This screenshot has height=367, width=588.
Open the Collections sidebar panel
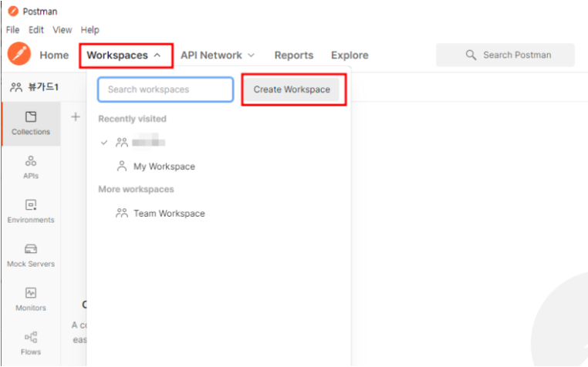[x=31, y=123]
